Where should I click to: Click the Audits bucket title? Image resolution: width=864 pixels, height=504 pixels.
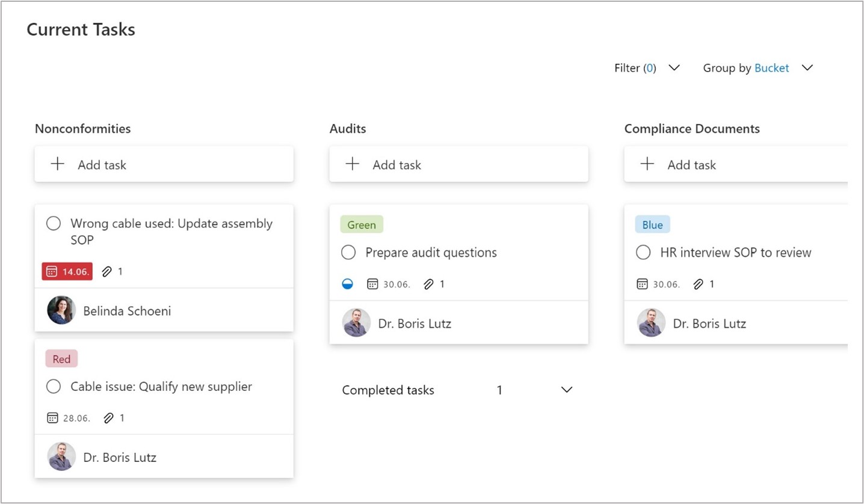pos(348,129)
